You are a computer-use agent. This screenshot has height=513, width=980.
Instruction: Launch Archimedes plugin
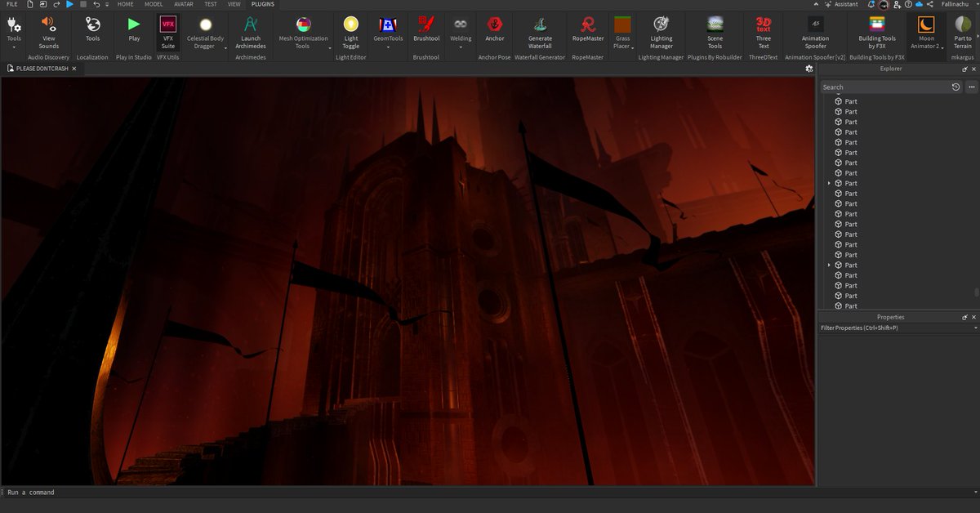point(251,31)
